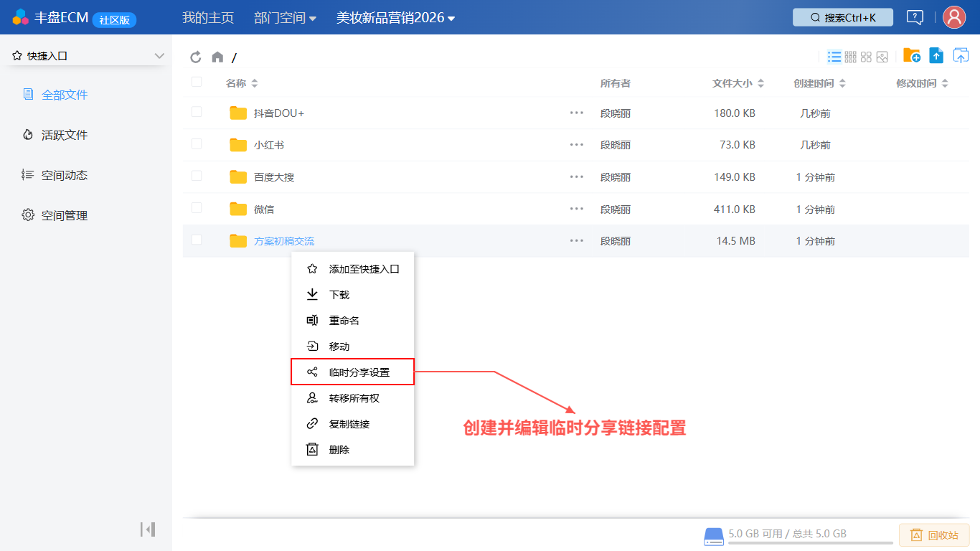Click the 搜索Ctrl+K search box
This screenshot has height=551, width=980.
point(843,17)
